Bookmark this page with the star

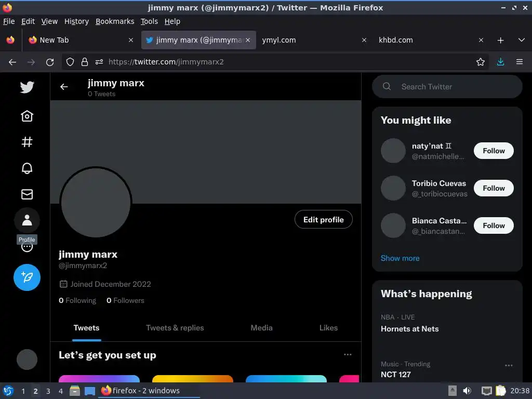pyautogui.click(x=480, y=62)
